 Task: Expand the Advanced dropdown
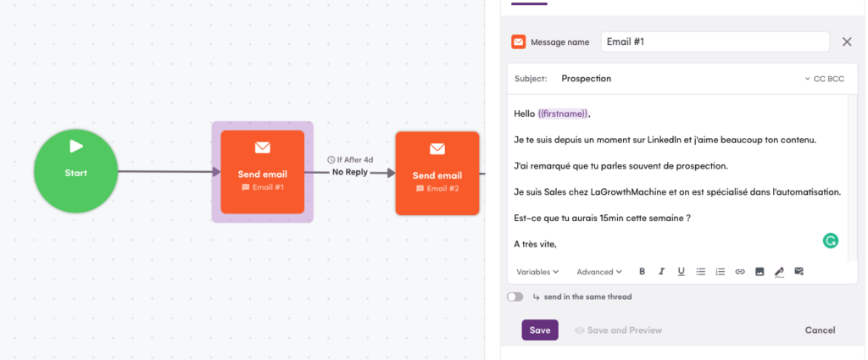[599, 272]
